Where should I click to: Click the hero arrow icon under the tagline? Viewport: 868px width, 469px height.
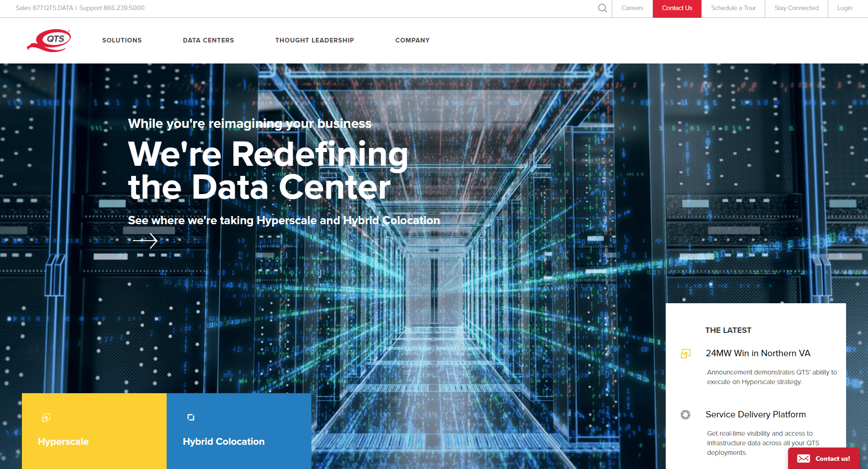(x=145, y=241)
